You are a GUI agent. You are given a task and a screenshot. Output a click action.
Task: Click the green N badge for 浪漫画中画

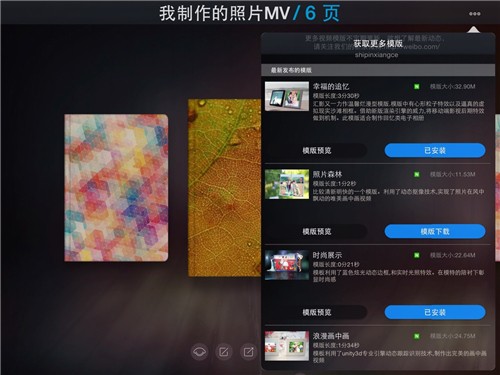(x=417, y=336)
